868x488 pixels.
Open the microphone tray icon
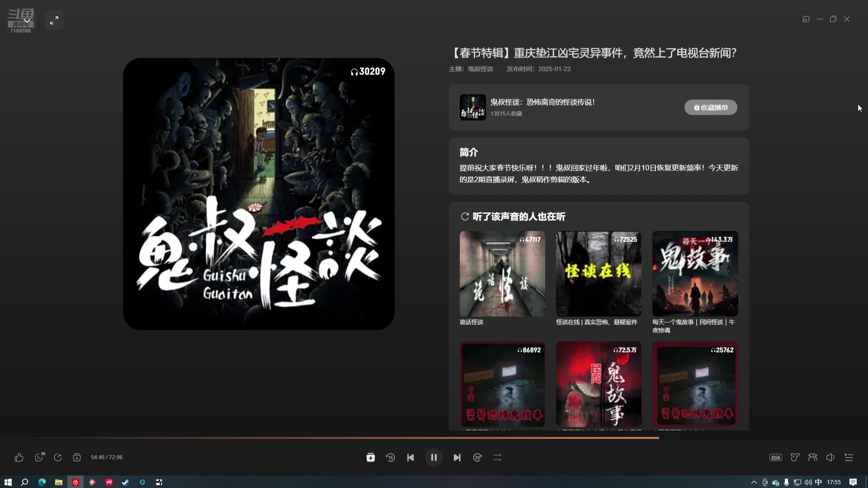[x=787, y=482]
